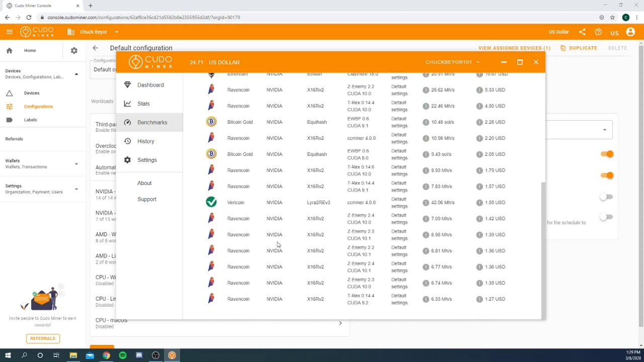
Task: Open the dropdown field behind the app window
Action: [579, 130]
